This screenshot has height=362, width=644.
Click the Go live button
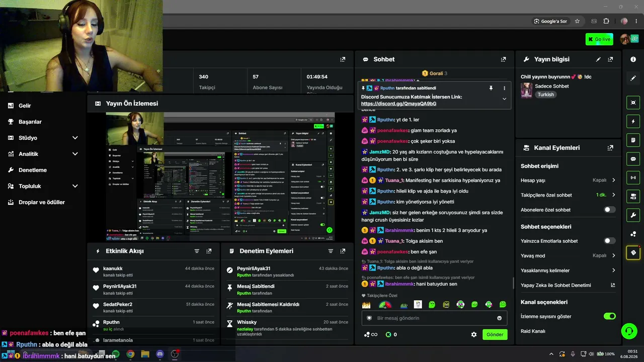pos(599,39)
